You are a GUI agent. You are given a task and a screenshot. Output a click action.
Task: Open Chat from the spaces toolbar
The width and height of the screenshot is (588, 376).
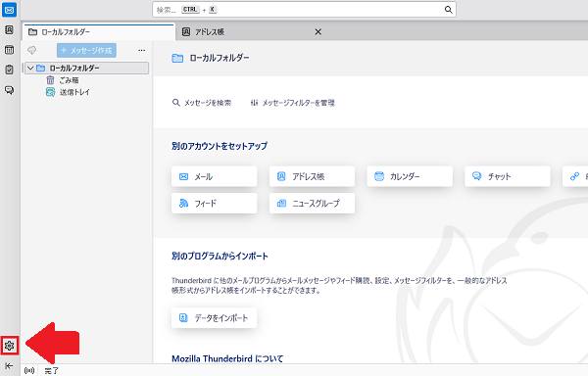coord(9,90)
